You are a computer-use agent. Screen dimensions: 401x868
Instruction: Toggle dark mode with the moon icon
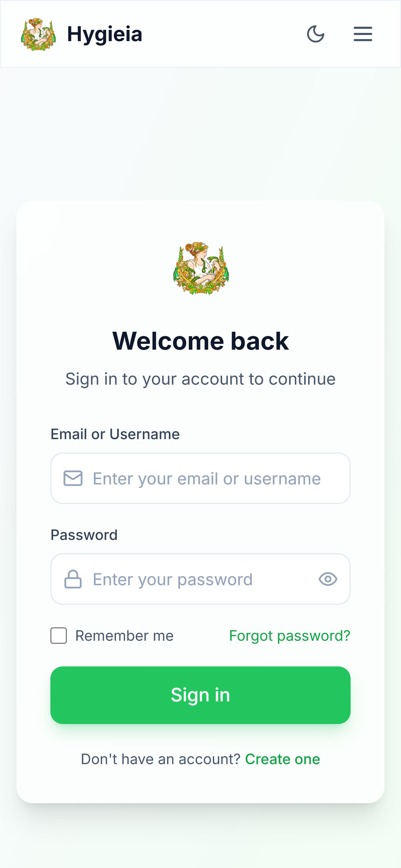click(316, 34)
